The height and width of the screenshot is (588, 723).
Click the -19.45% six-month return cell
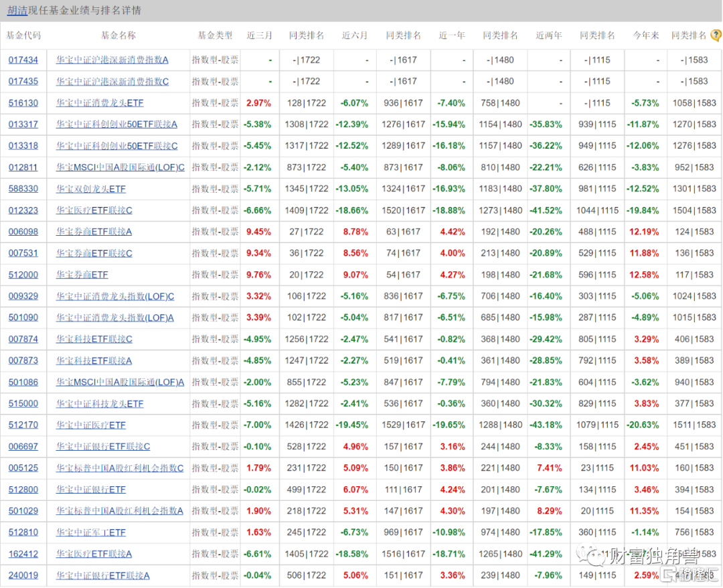click(x=352, y=425)
